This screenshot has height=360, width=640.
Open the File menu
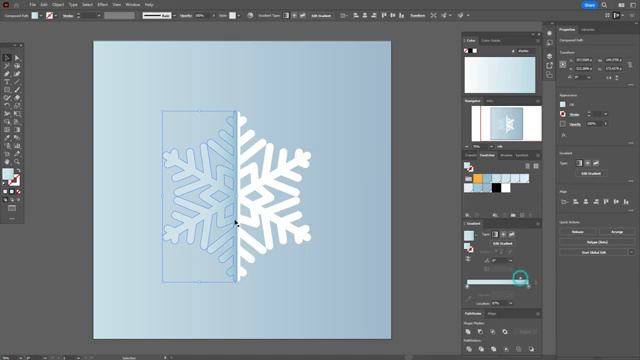tap(32, 5)
